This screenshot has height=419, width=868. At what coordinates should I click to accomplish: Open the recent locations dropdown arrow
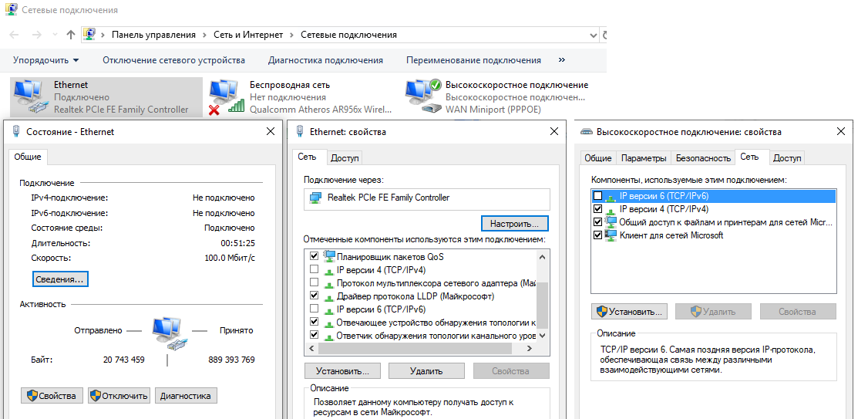click(x=54, y=35)
